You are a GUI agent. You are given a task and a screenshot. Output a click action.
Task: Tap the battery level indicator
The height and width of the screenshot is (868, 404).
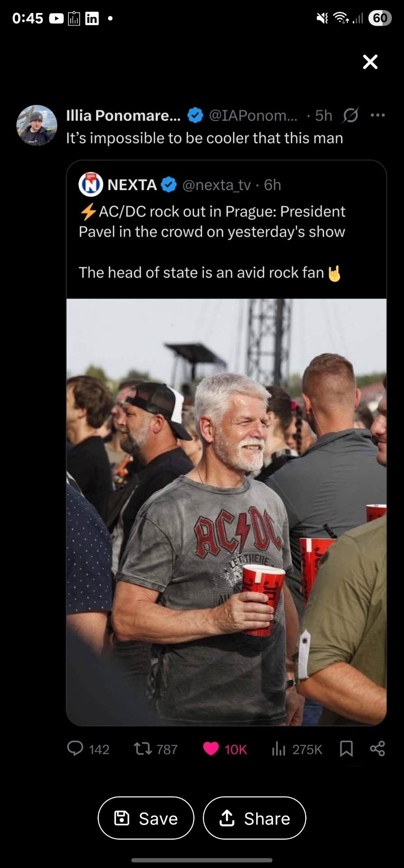[x=380, y=18]
